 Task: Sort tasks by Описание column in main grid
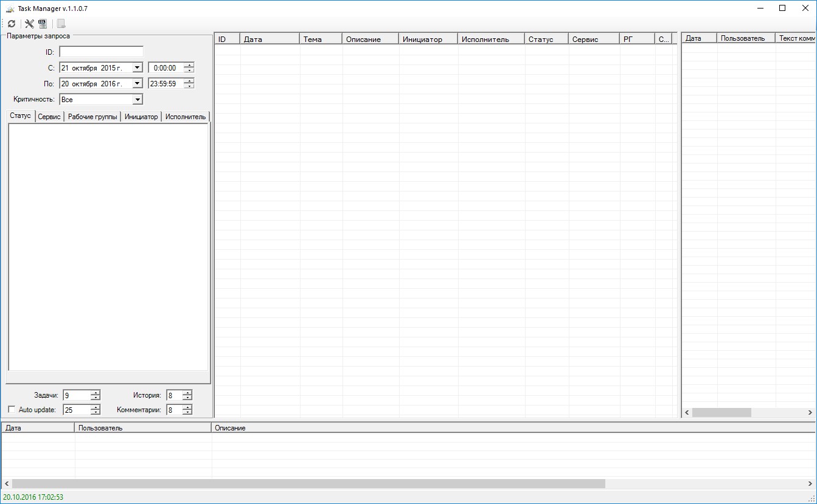pos(370,39)
